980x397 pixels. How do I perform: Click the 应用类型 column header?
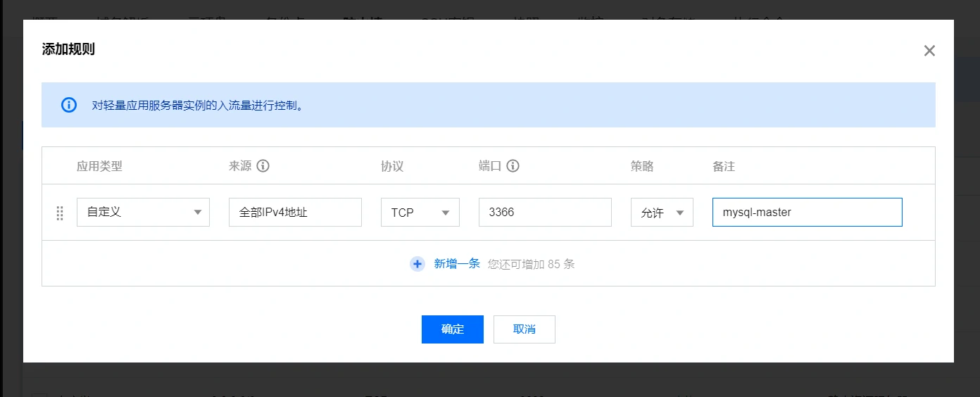(99, 166)
